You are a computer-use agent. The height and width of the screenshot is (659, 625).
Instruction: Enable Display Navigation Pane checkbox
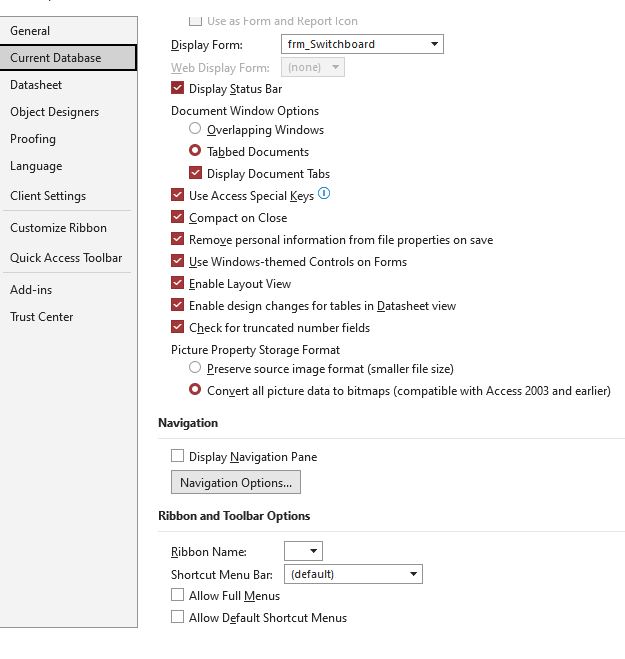click(178, 457)
